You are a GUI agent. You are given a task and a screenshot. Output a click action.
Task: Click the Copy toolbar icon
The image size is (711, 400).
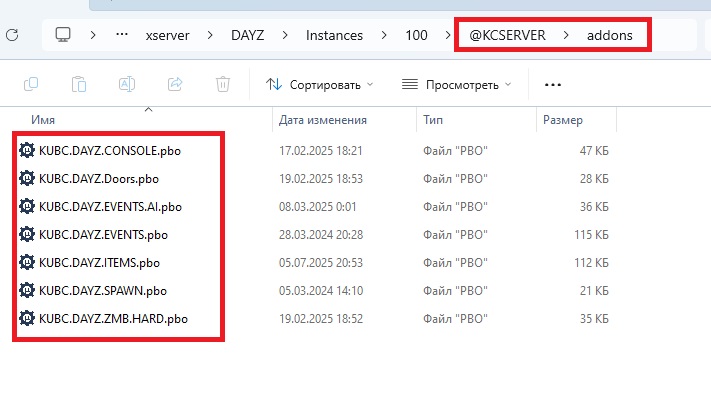pos(31,84)
